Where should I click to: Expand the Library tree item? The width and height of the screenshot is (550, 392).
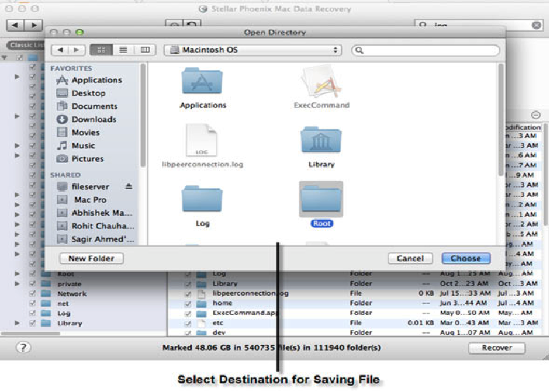[x=17, y=323]
